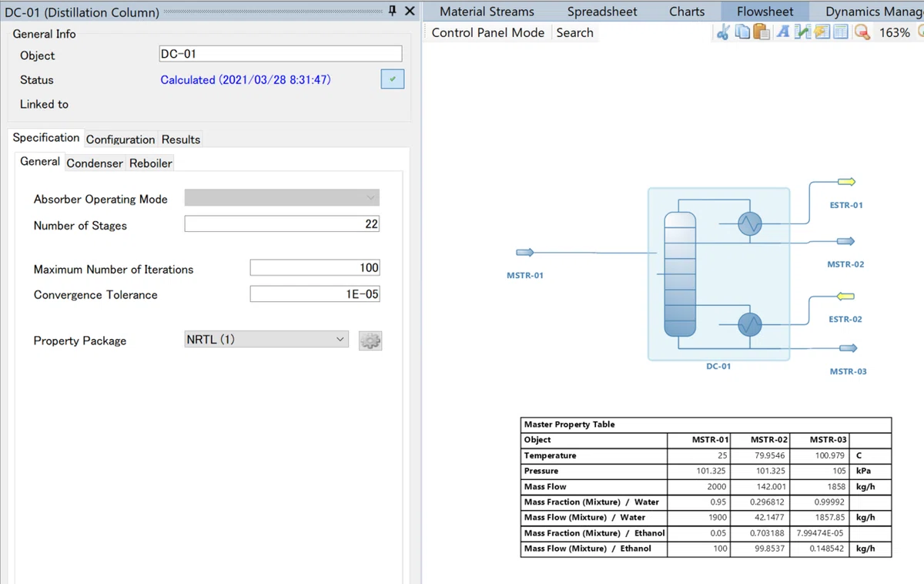
Task: Select the MSTR-02 distillate stream arrow
Action: pyautogui.click(x=846, y=242)
